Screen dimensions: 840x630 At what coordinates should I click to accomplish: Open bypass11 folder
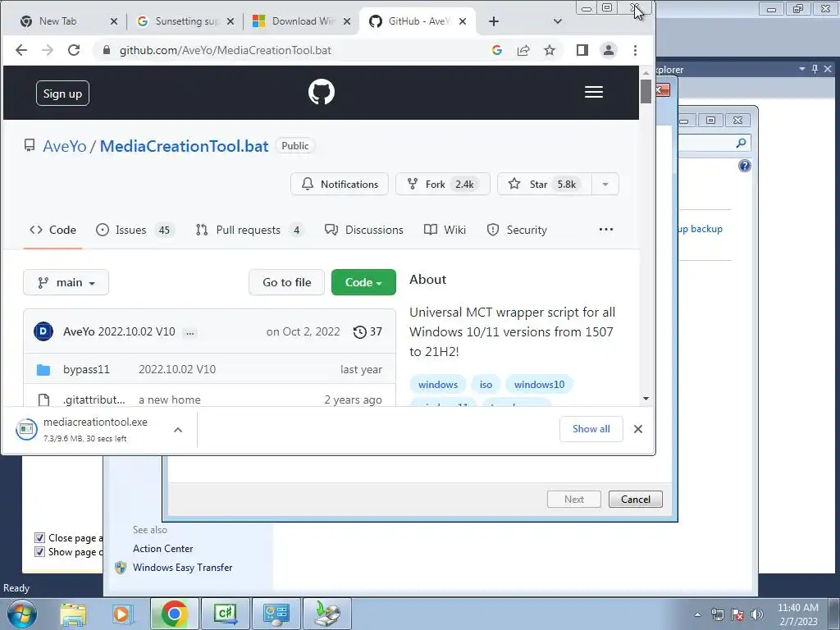86,370
